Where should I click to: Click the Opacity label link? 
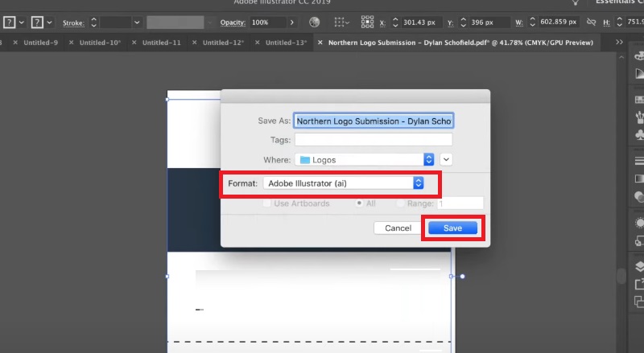pyautogui.click(x=233, y=23)
